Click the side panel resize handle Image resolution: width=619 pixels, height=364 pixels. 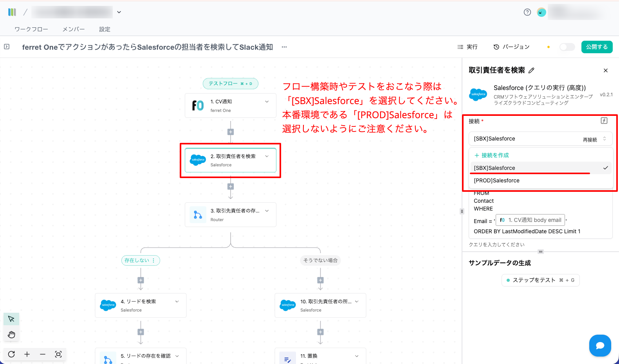click(462, 211)
